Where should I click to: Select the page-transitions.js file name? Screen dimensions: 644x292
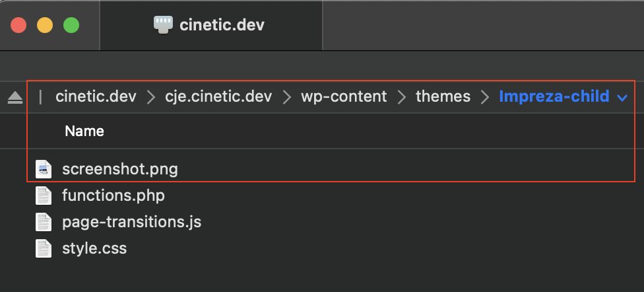click(131, 222)
